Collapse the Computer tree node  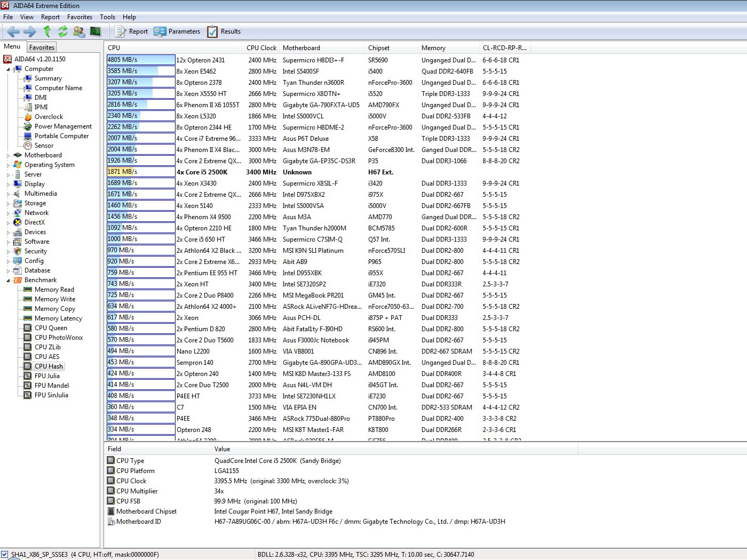tap(8, 69)
